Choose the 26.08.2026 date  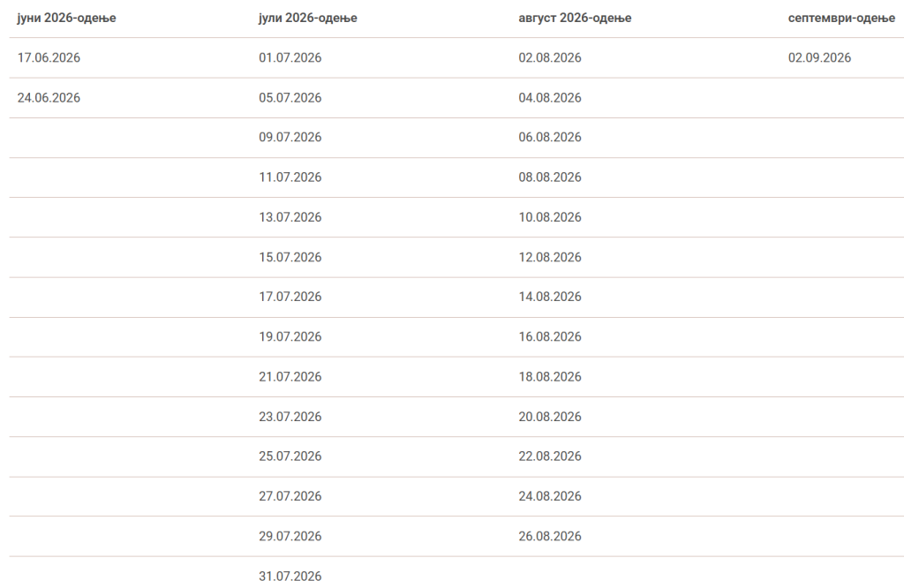(x=550, y=537)
